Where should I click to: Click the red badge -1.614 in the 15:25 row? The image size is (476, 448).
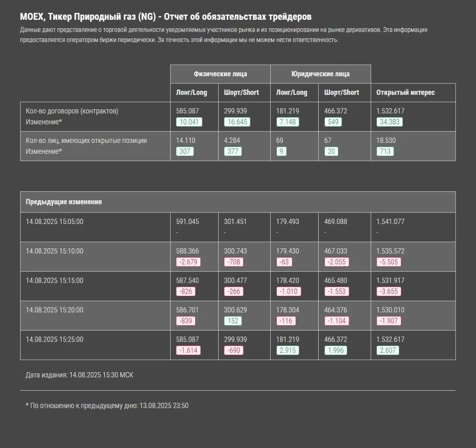point(188,350)
